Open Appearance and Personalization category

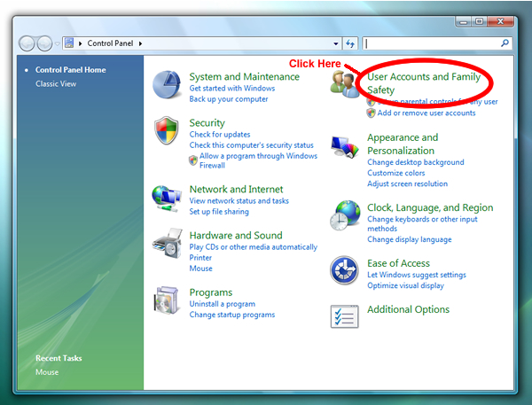pos(403,144)
